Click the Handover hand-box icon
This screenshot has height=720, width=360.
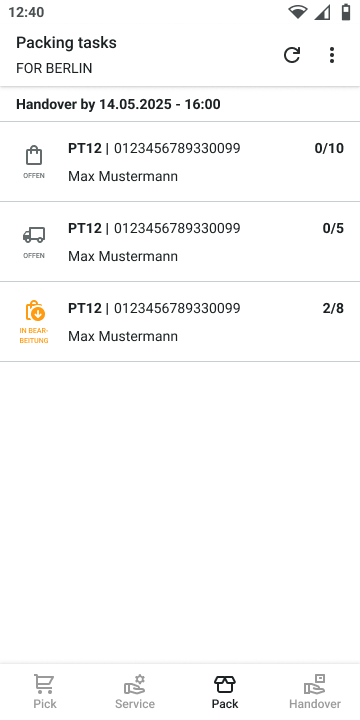pos(315,684)
